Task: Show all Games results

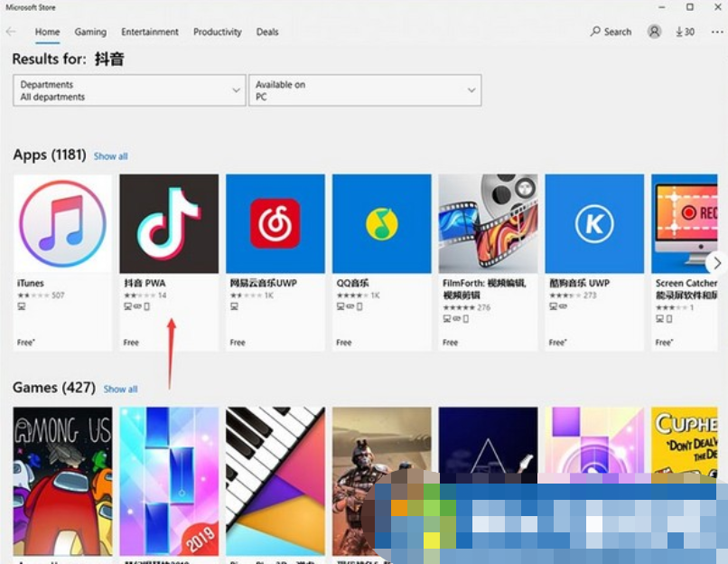Action: pos(120,389)
